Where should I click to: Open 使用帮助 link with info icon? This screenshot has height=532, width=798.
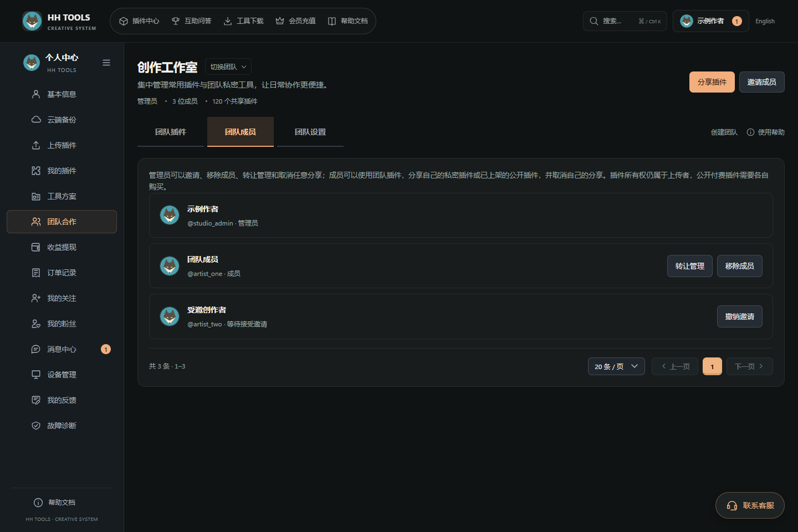(x=766, y=132)
